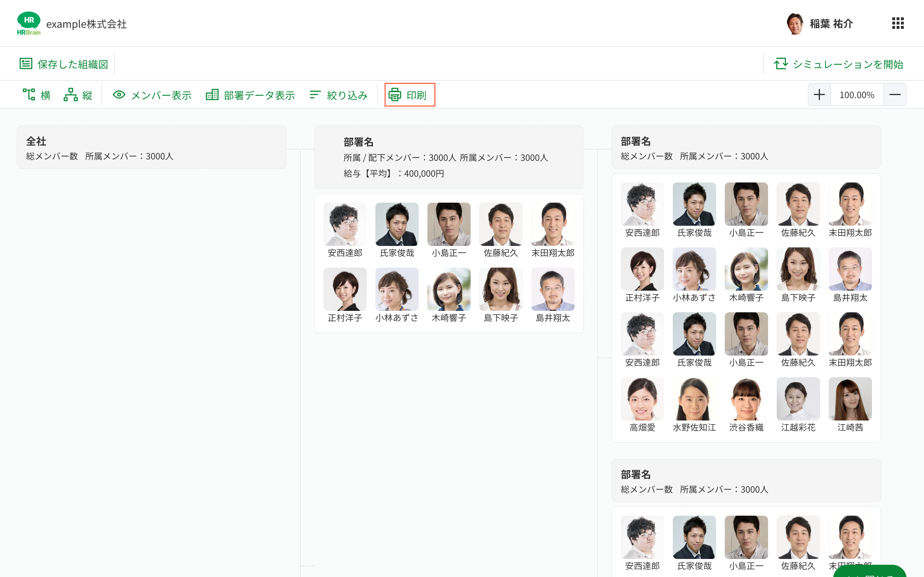
Task: Start simulation (シミュレーションを開始)
Action: pos(838,64)
